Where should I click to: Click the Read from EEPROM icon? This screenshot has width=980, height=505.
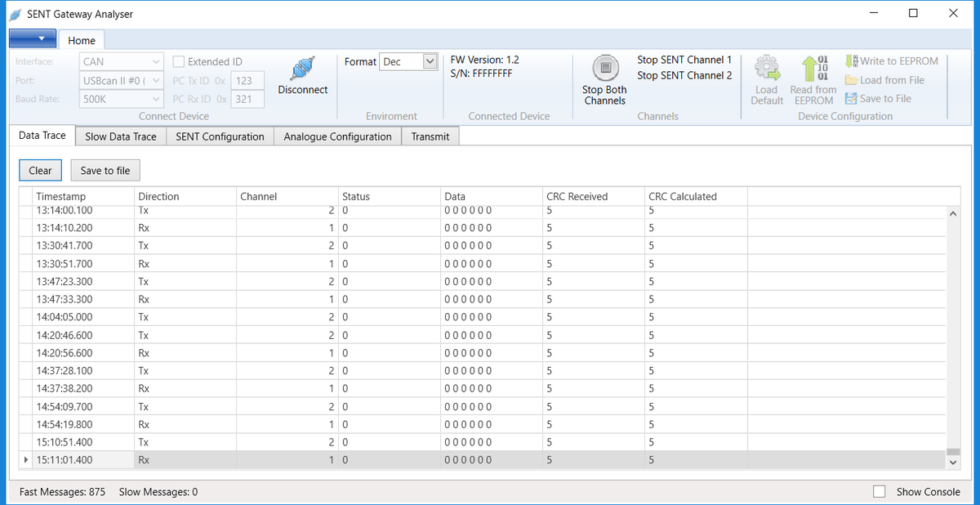click(x=813, y=69)
